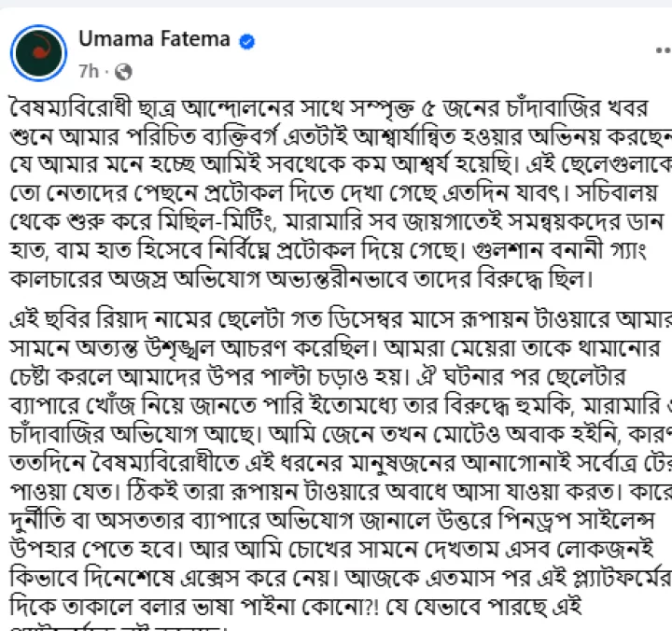Click the blue verified badge icon
The width and height of the screenshot is (672, 631).
[246, 42]
